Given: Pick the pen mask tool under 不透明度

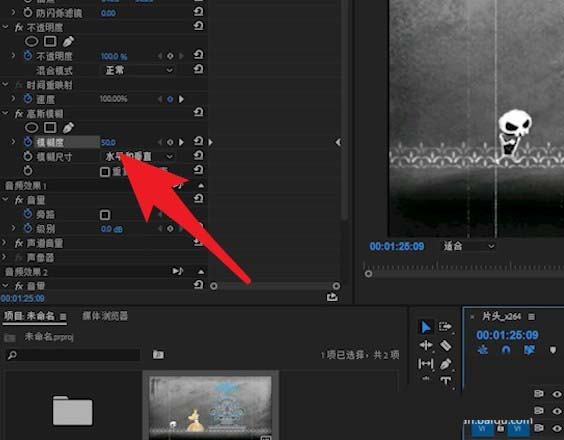Looking at the screenshot, I should point(68,41).
